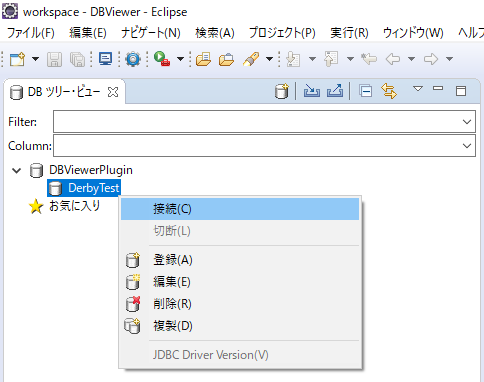Toggle Link with Editor arrows icon
The height and width of the screenshot is (382, 484).
pos(389,91)
